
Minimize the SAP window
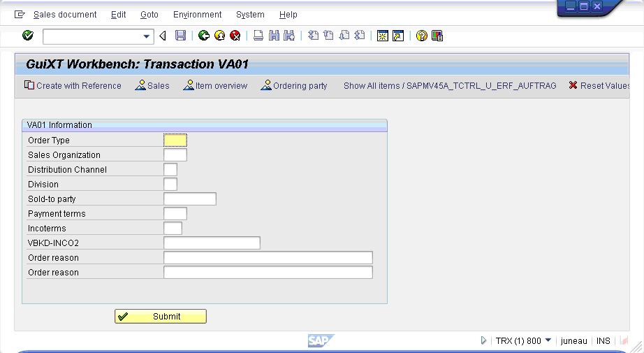pos(571,6)
